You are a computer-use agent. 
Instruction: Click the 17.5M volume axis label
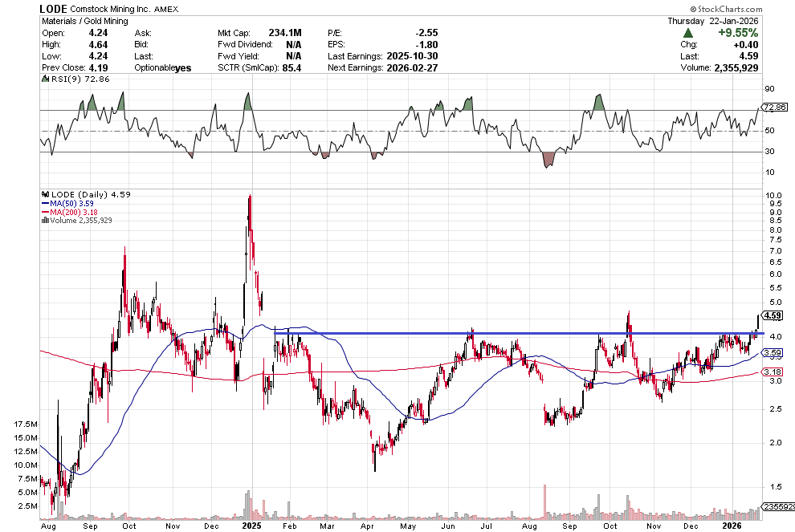point(26,424)
